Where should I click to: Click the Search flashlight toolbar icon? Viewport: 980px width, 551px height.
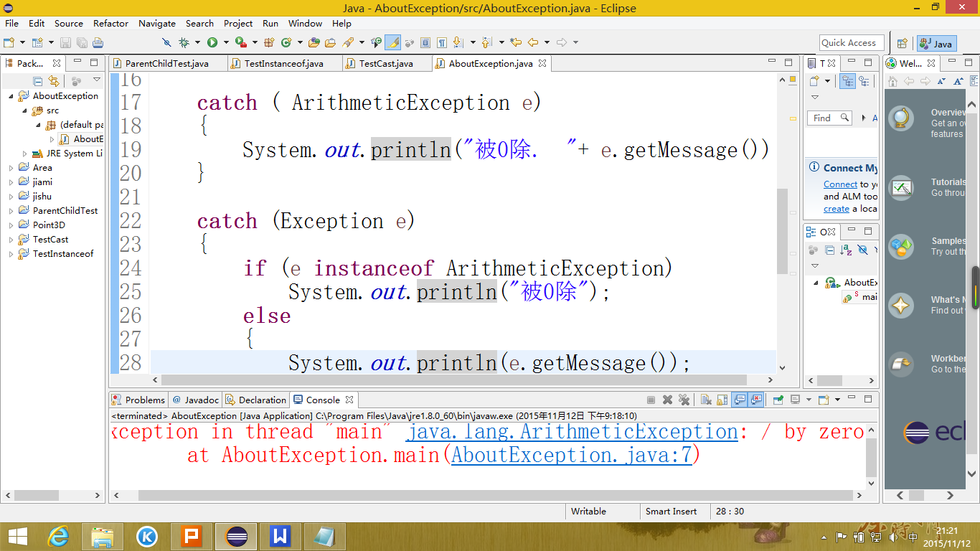(348, 42)
